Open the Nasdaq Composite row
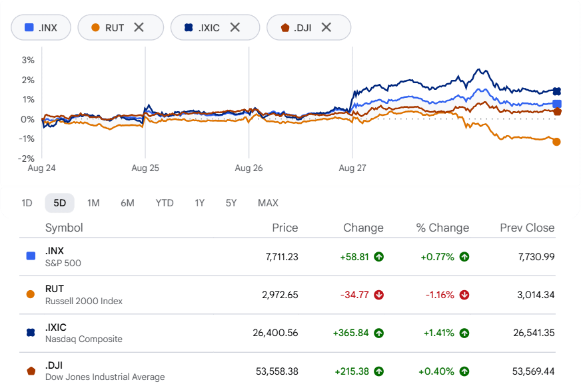This screenshot has width=581, height=392. pyautogui.click(x=287, y=333)
